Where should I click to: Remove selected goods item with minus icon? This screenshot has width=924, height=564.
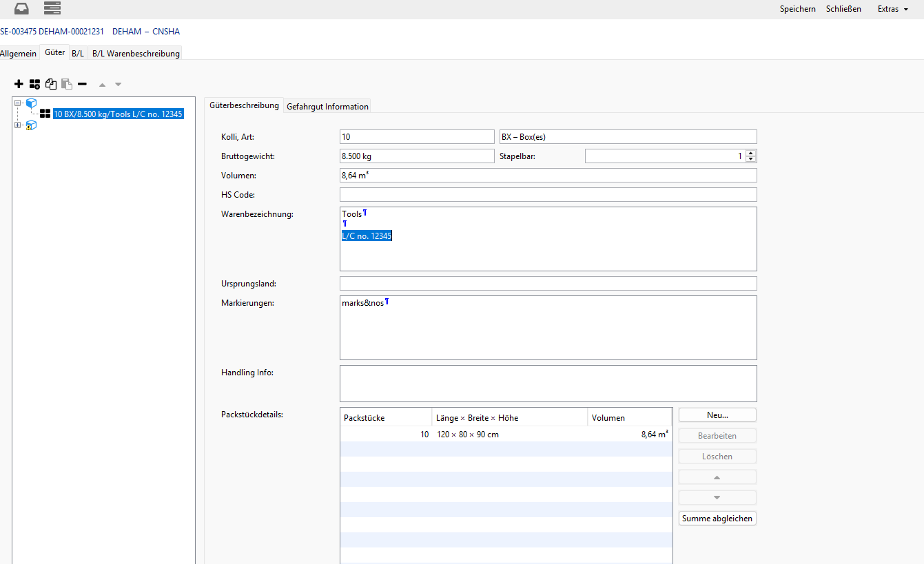[82, 84]
